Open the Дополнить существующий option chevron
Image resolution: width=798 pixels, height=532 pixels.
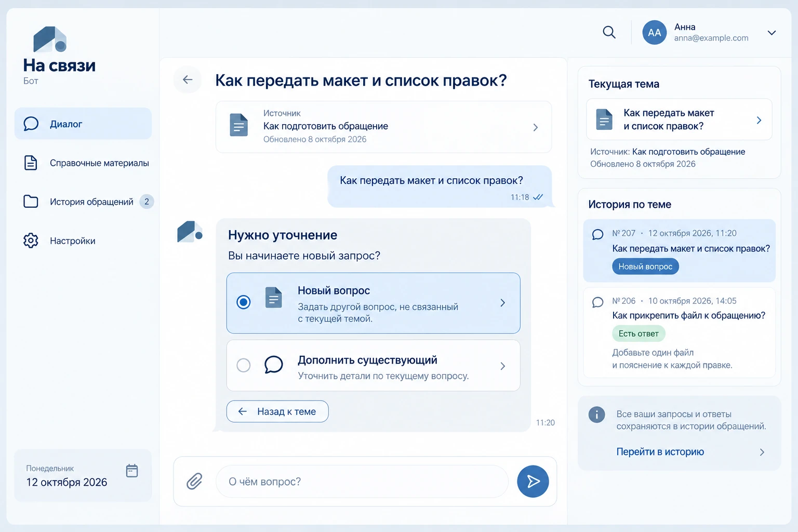point(502,366)
